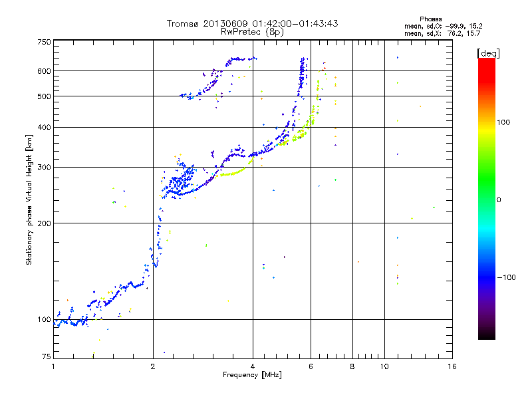
Task: Click the black bottom of the colorbar
Action: click(487, 334)
